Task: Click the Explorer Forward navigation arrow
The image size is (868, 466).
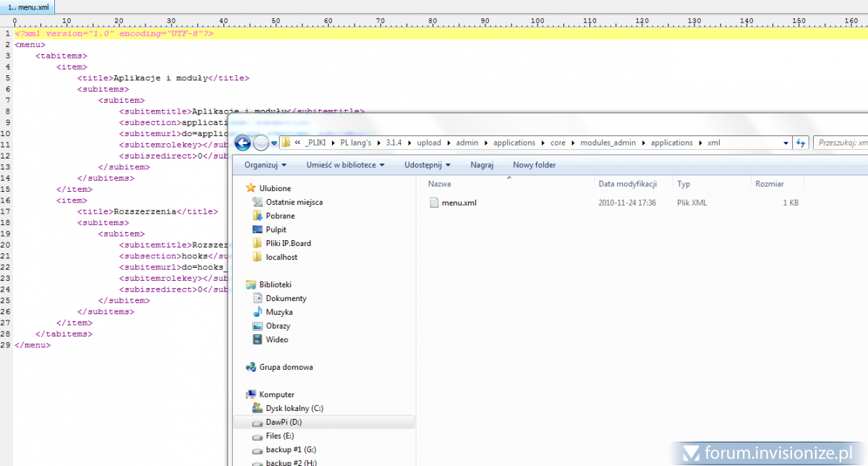Action: (x=261, y=143)
